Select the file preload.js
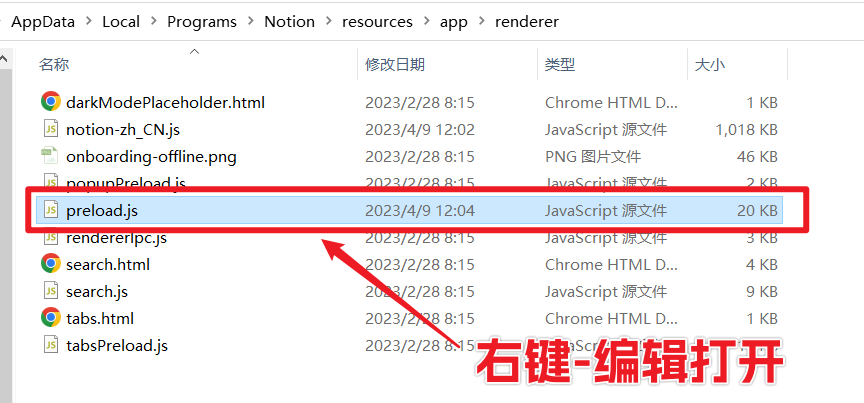Screen dimensions: 864x403 (x=101, y=211)
